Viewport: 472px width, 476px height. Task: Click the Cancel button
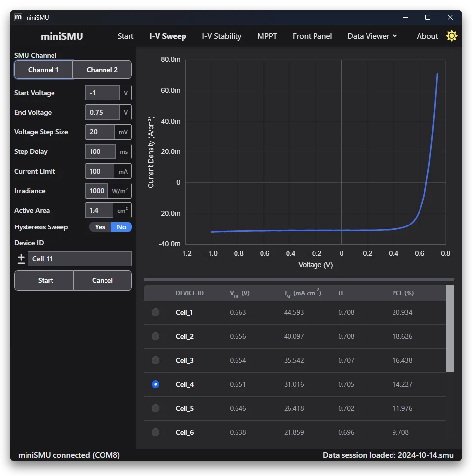[x=103, y=280]
